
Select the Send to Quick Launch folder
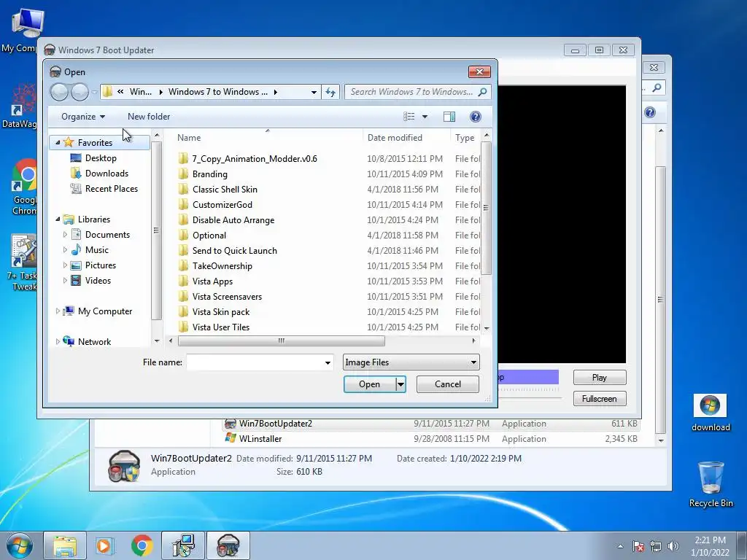pyautogui.click(x=234, y=251)
